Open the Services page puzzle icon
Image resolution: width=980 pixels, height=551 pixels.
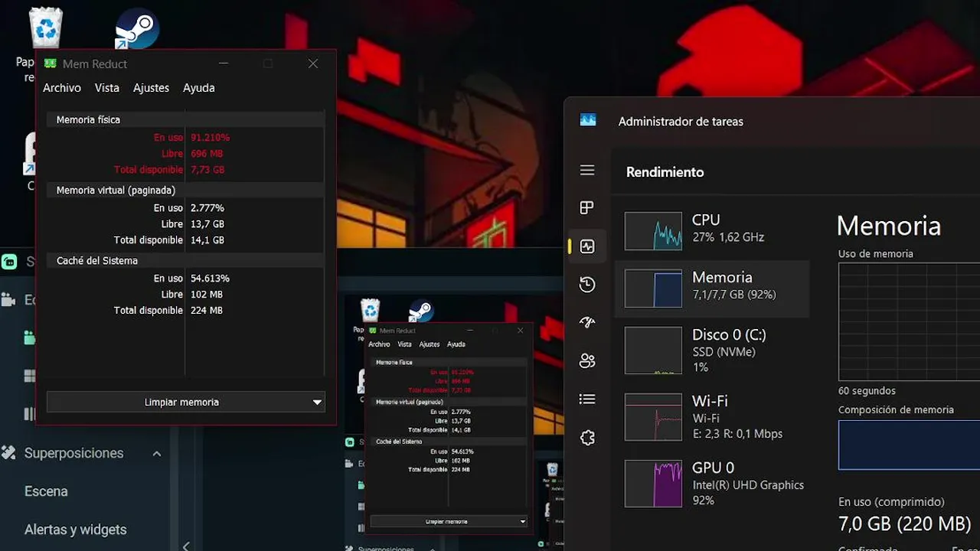(x=587, y=438)
